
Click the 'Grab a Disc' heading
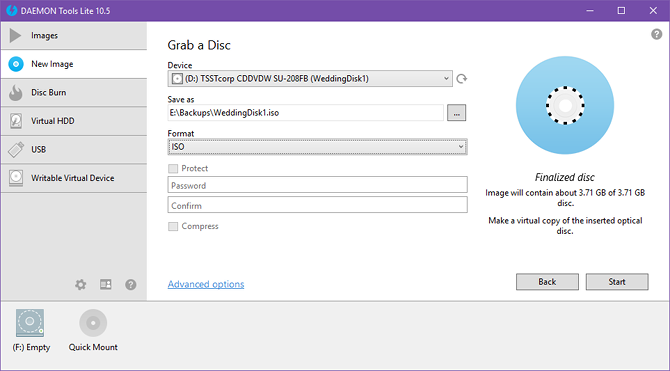199,45
